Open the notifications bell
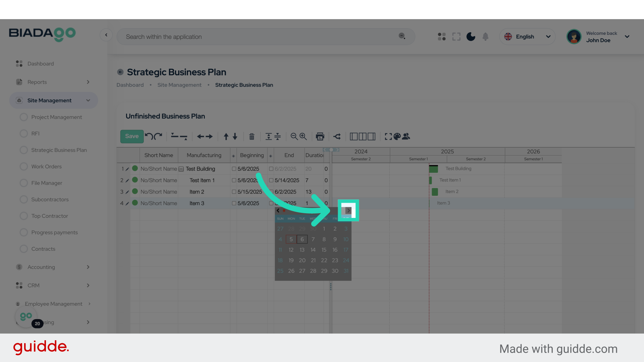The image size is (644, 362). pos(485,37)
